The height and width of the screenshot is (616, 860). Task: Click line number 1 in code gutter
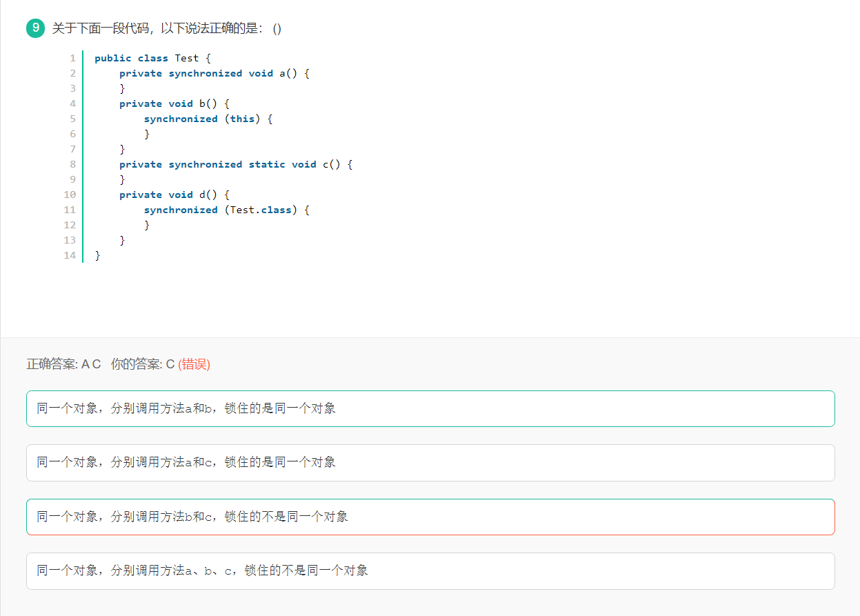72,58
